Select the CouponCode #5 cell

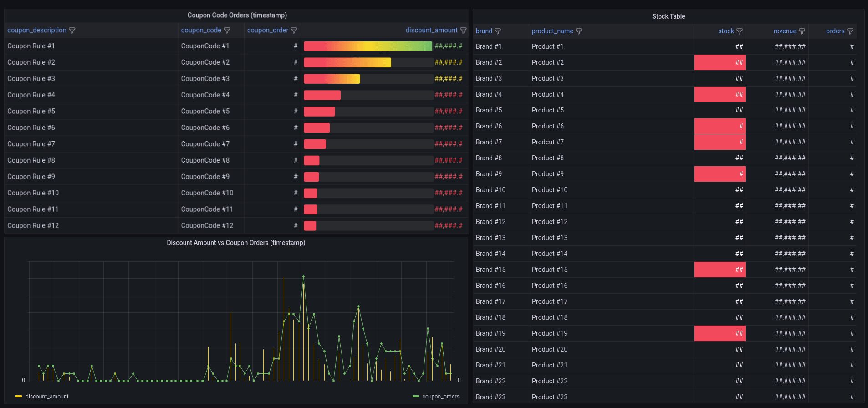205,112
